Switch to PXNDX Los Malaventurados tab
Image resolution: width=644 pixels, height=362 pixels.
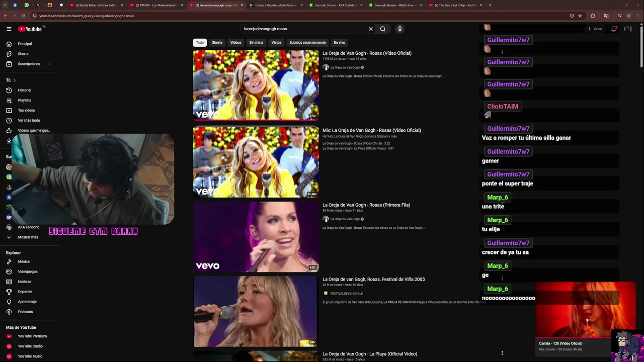pos(156,5)
